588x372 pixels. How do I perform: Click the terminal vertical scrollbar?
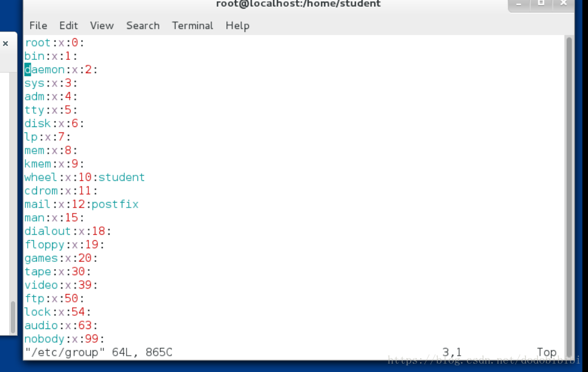tap(569, 197)
